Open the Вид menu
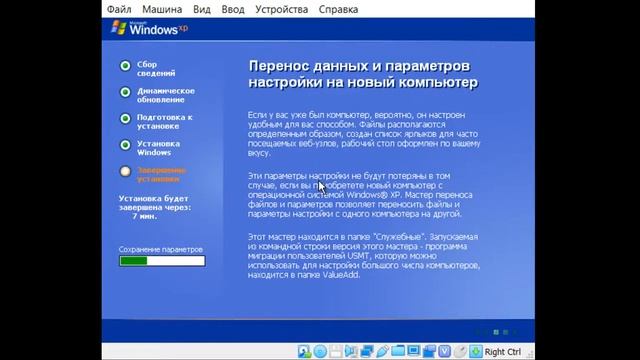 [202, 9]
